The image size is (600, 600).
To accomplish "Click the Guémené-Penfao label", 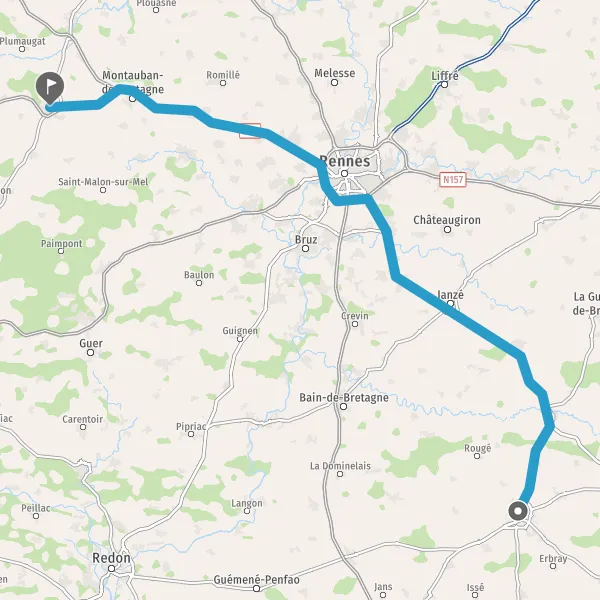I will click(256, 579).
